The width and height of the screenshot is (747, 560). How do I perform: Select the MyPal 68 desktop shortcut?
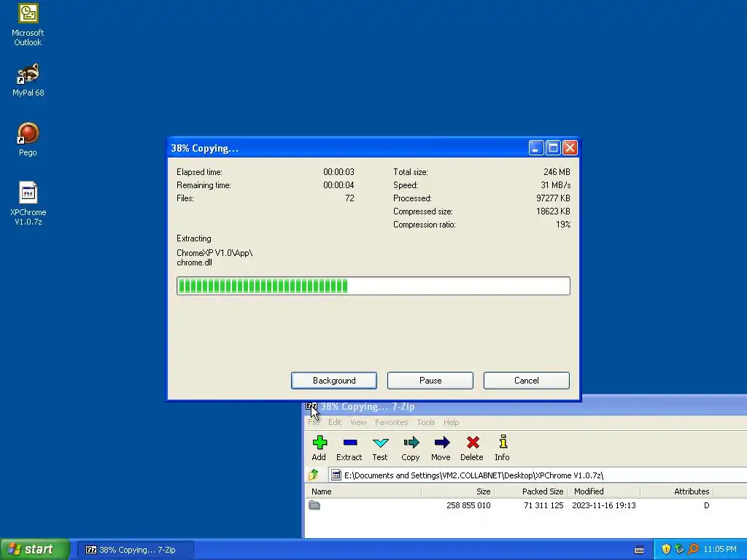[x=28, y=79]
